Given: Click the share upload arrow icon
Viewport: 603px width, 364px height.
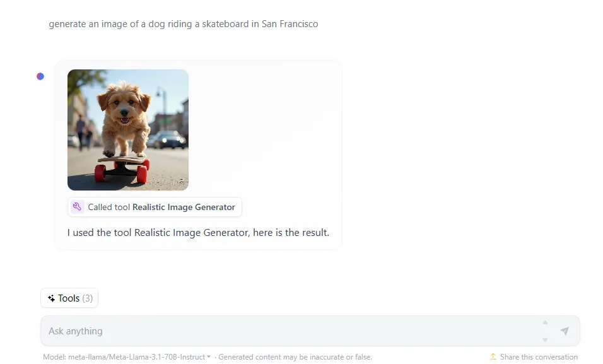Looking at the screenshot, I should (x=493, y=356).
